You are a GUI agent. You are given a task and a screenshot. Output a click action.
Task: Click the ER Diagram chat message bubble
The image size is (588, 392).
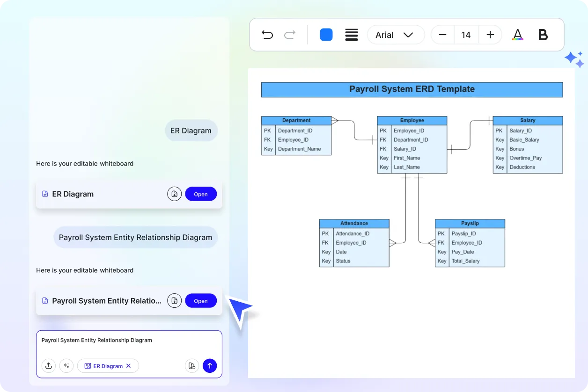pos(191,131)
